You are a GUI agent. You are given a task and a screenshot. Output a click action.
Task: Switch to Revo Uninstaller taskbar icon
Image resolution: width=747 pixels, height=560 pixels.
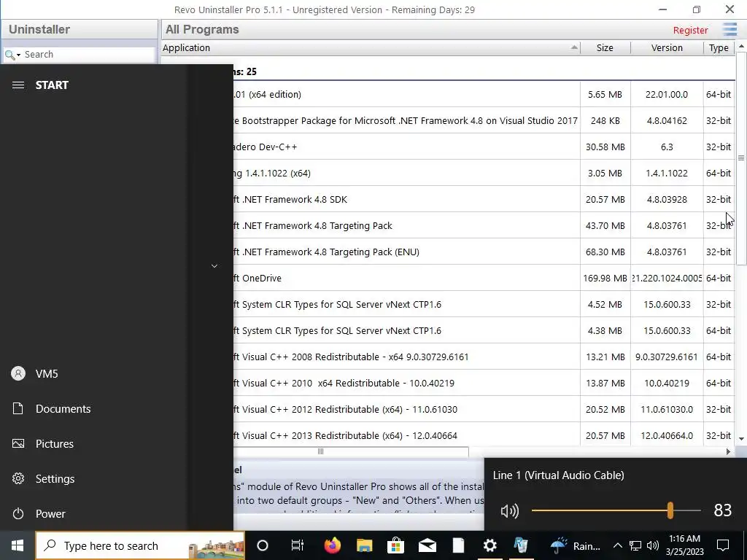click(521, 545)
